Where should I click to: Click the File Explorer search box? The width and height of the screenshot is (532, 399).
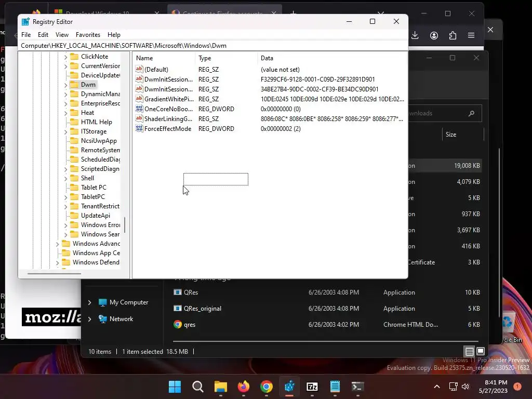click(x=445, y=113)
